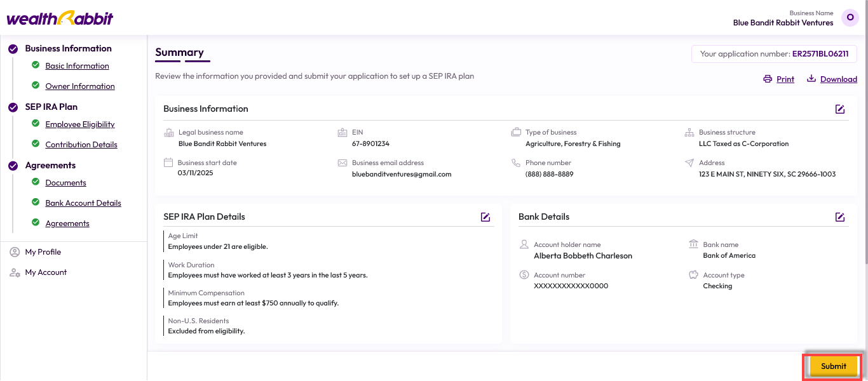
Task: Click the download arrow icon
Action: point(811,79)
